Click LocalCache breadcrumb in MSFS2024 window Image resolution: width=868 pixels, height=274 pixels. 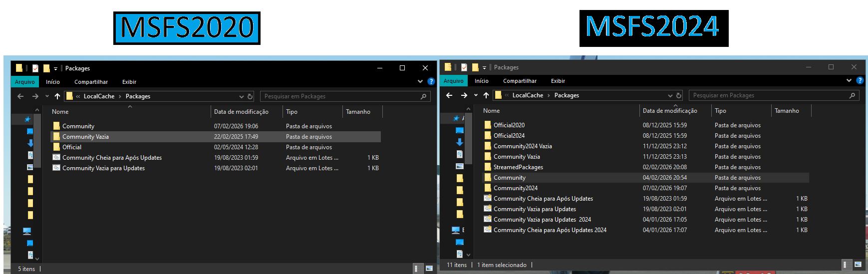click(528, 95)
